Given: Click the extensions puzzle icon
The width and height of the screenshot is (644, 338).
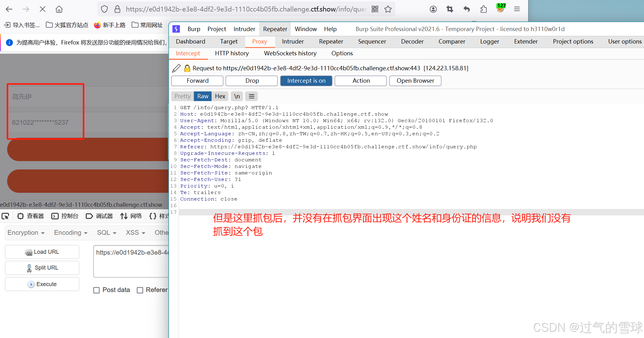Looking at the screenshot, I should click(x=484, y=9).
